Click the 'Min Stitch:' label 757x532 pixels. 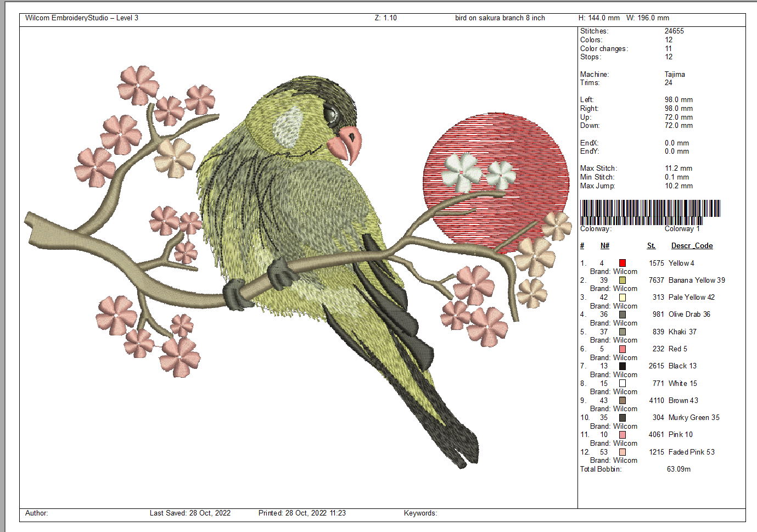(597, 177)
